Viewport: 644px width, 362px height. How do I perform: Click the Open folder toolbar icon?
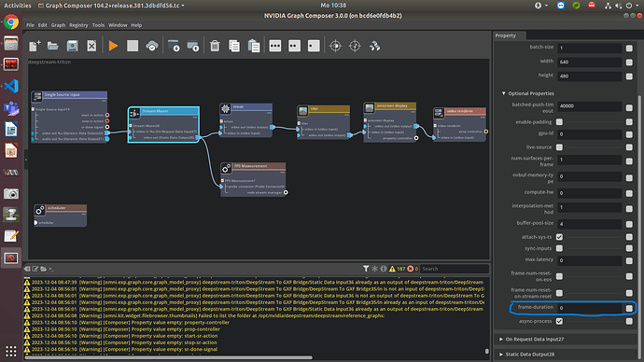[53, 46]
